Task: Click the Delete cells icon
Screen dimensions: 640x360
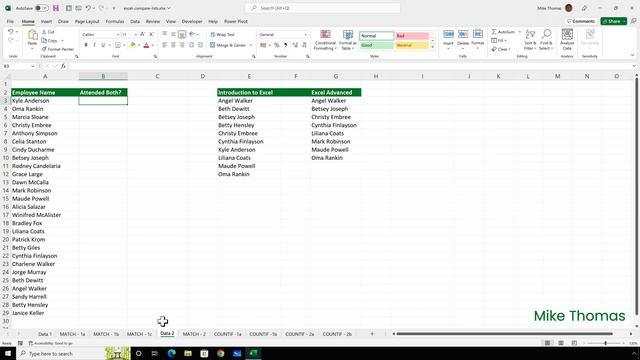Action: 463,34
